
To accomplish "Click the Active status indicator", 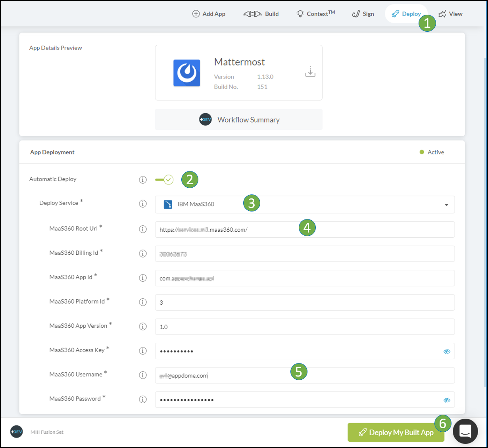I will [x=432, y=152].
